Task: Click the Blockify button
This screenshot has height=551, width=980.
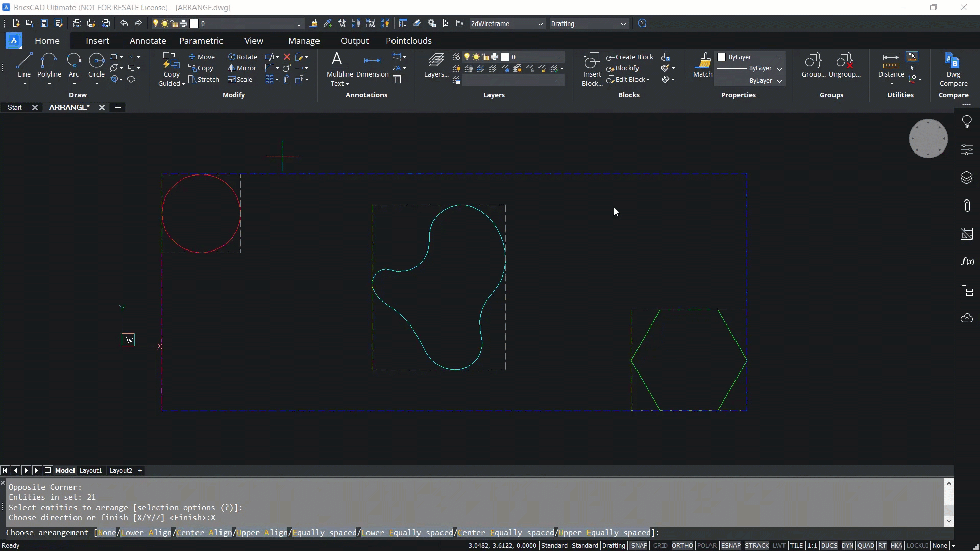Action: pyautogui.click(x=623, y=68)
